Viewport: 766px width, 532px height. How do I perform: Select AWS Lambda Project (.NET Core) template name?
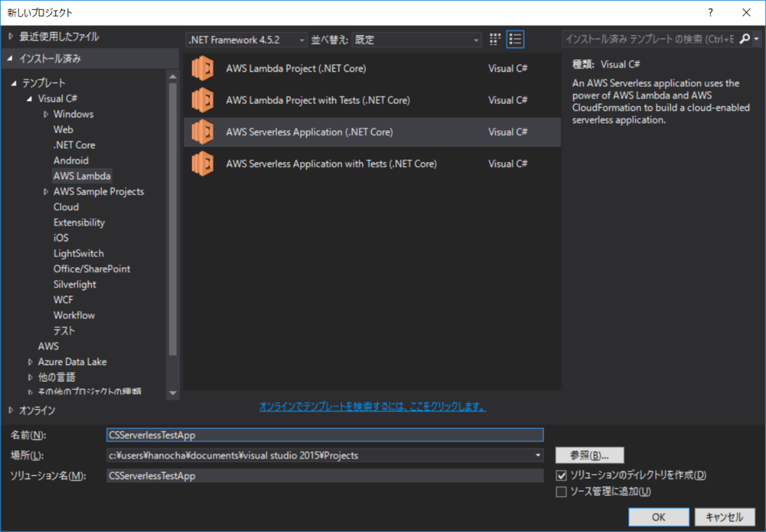click(x=296, y=68)
